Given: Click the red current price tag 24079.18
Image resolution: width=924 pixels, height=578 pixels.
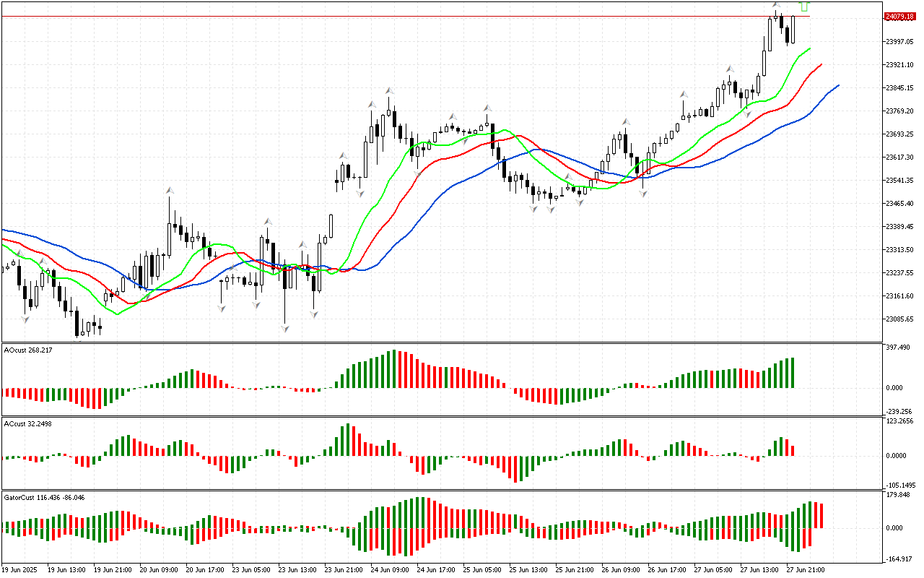Looking at the screenshot, I should coord(899,16).
